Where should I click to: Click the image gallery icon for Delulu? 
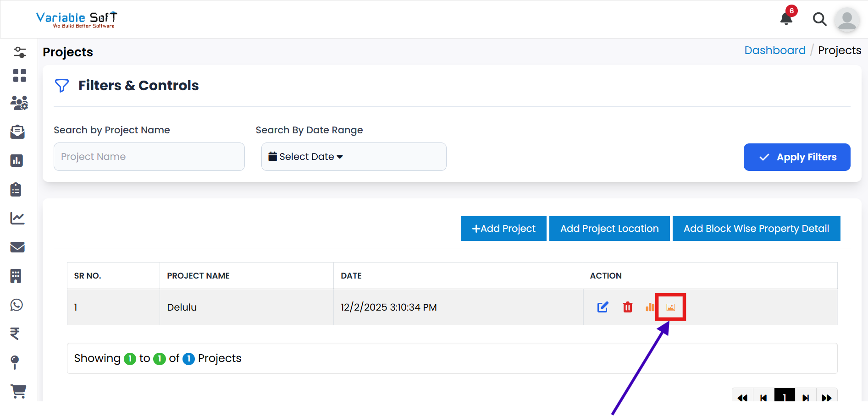click(x=670, y=307)
